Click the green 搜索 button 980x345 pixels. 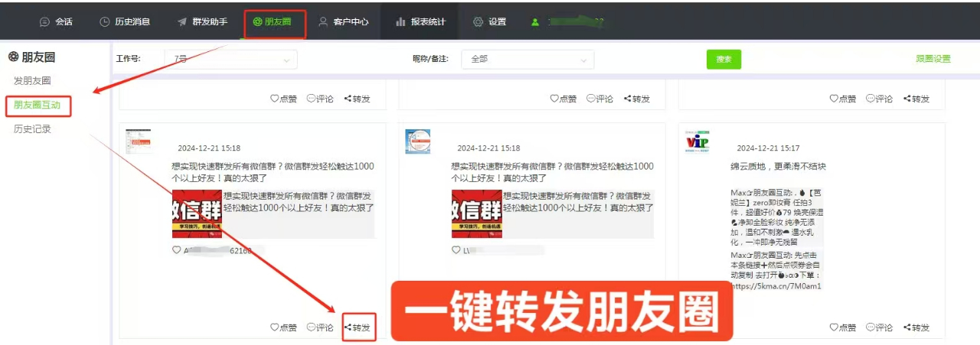pyautogui.click(x=724, y=59)
